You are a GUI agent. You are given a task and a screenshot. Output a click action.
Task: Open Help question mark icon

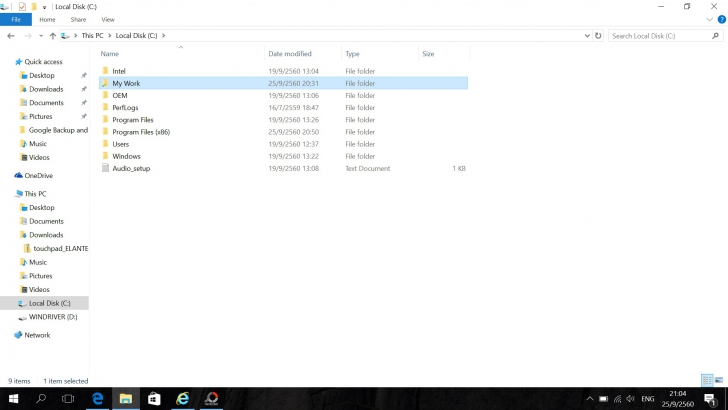click(x=722, y=20)
